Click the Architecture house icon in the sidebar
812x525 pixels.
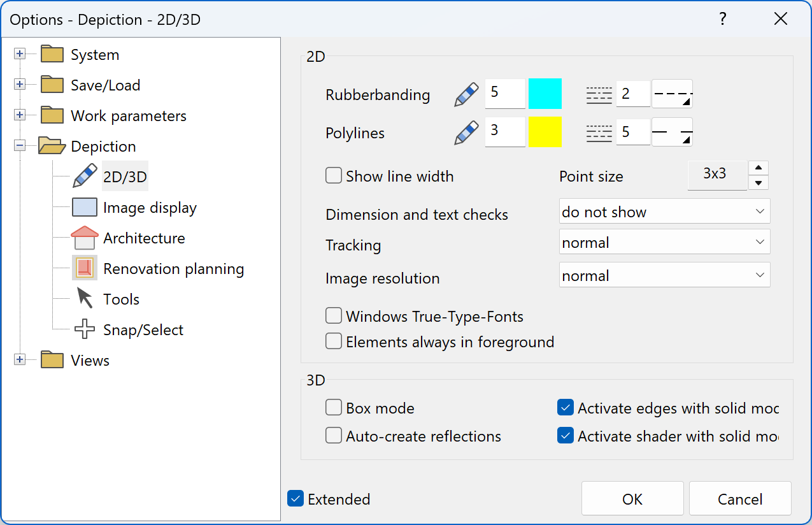[85, 238]
